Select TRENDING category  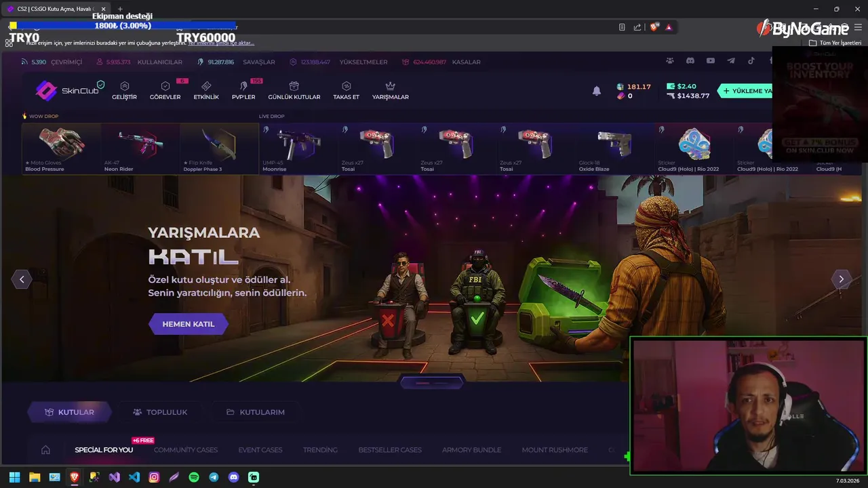coord(320,450)
